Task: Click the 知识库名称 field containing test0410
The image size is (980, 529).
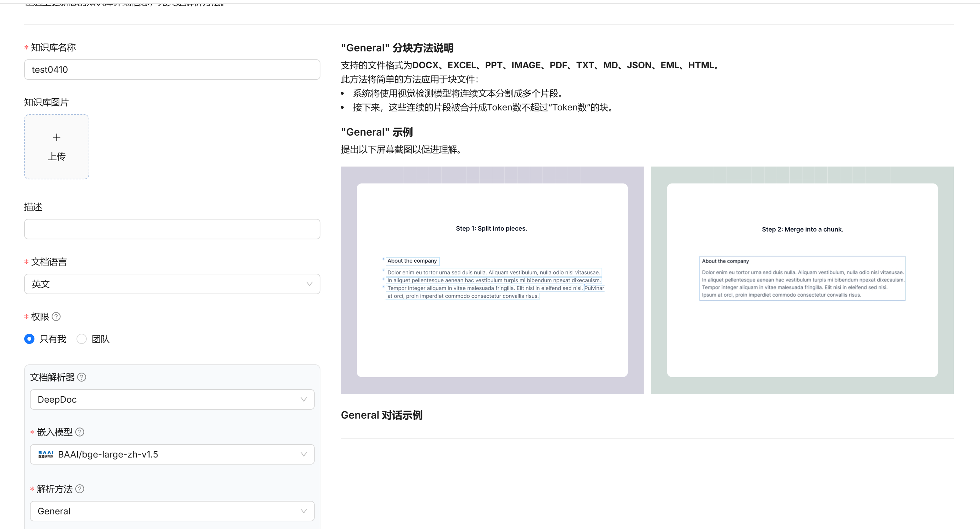Action: (172, 70)
